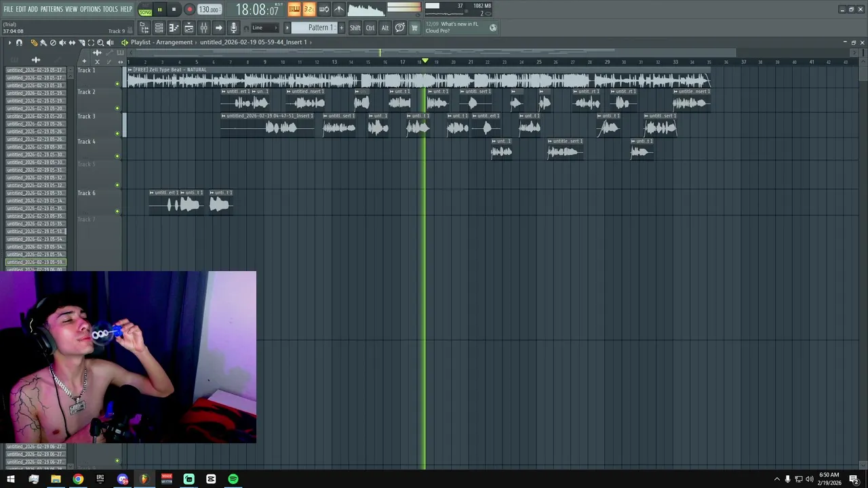
Task: Open the Channel rack icon
Action: click(159, 28)
